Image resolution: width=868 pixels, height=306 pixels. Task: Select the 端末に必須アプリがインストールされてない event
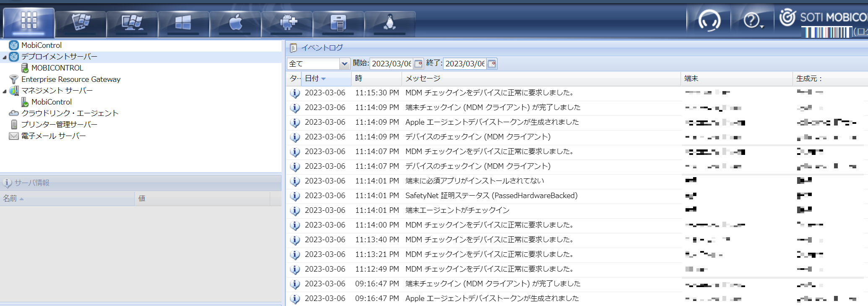click(577, 181)
